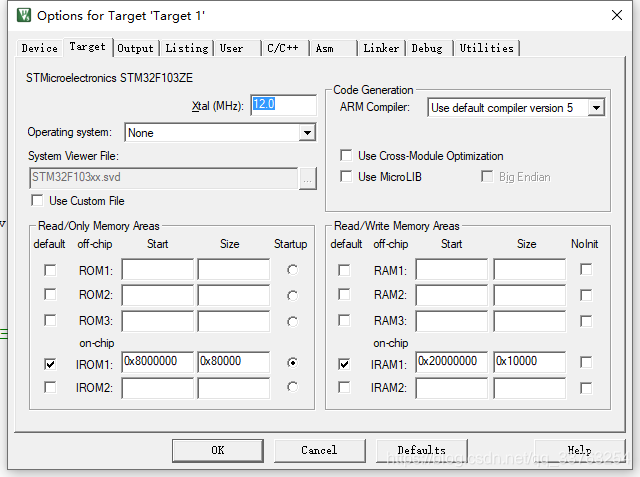Click the ROM1 Start address field

tap(158, 269)
